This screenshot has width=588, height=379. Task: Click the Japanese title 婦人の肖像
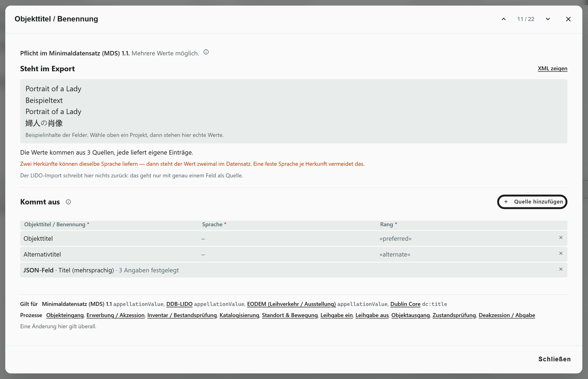44,123
